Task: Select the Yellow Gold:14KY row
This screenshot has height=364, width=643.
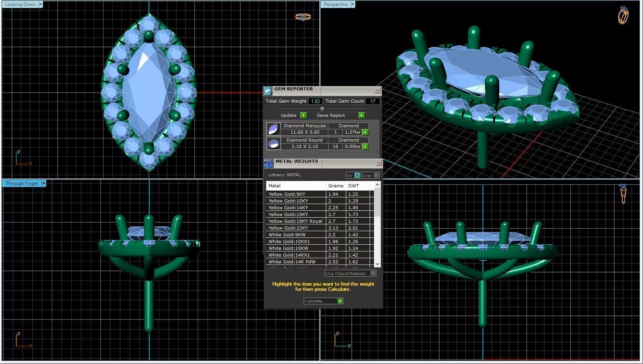Action: point(320,208)
